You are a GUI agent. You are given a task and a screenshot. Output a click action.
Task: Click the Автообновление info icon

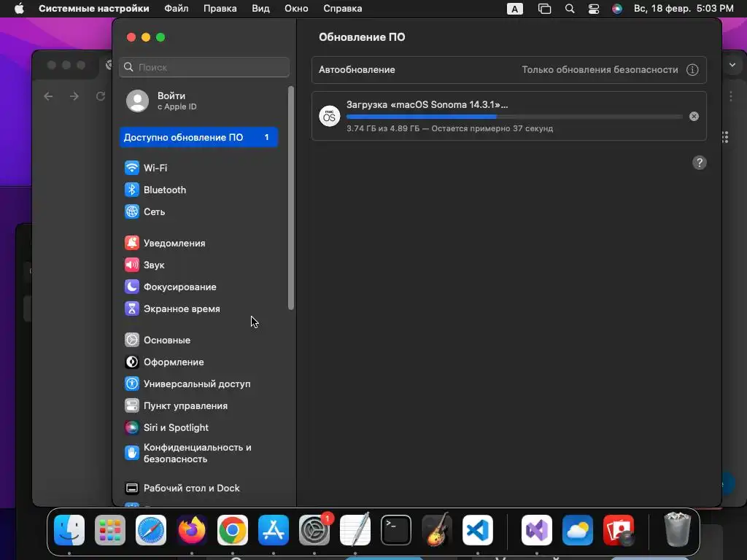pos(692,69)
